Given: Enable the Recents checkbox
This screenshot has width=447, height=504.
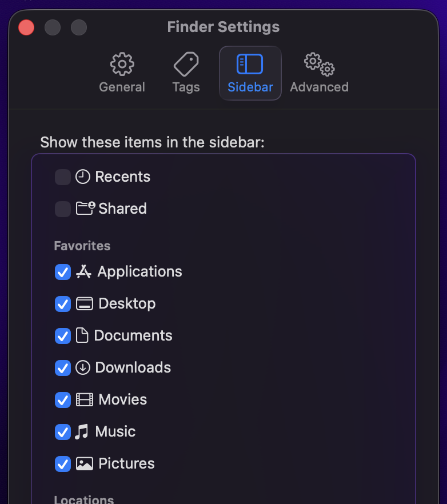Looking at the screenshot, I should [x=63, y=177].
